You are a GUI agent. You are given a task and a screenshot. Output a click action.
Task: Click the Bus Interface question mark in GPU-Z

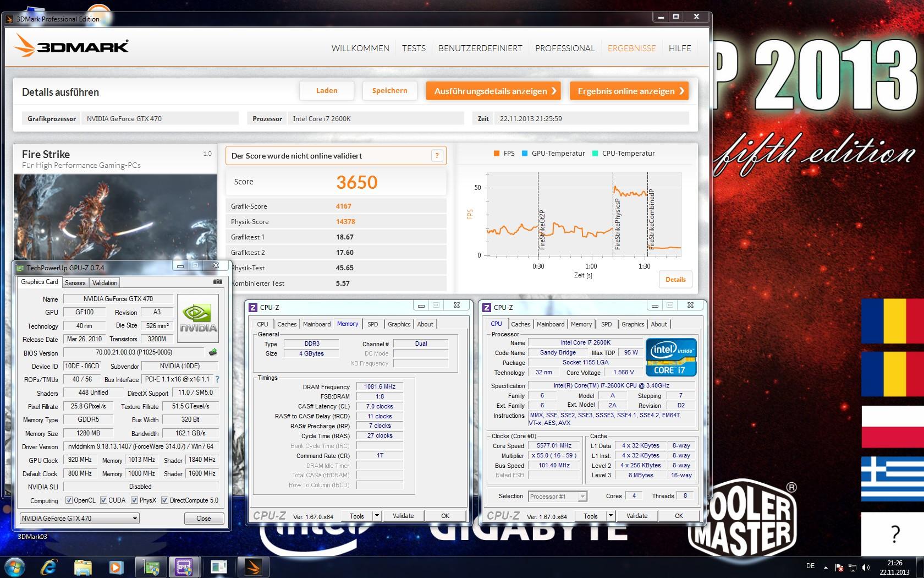pyautogui.click(x=217, y=379)
